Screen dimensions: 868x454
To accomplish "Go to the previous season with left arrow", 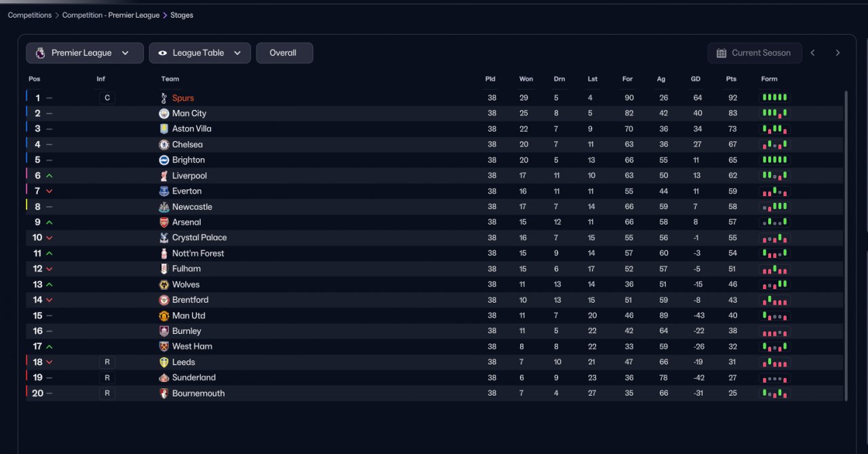I will pyautogui.click(x=812, y=53).
